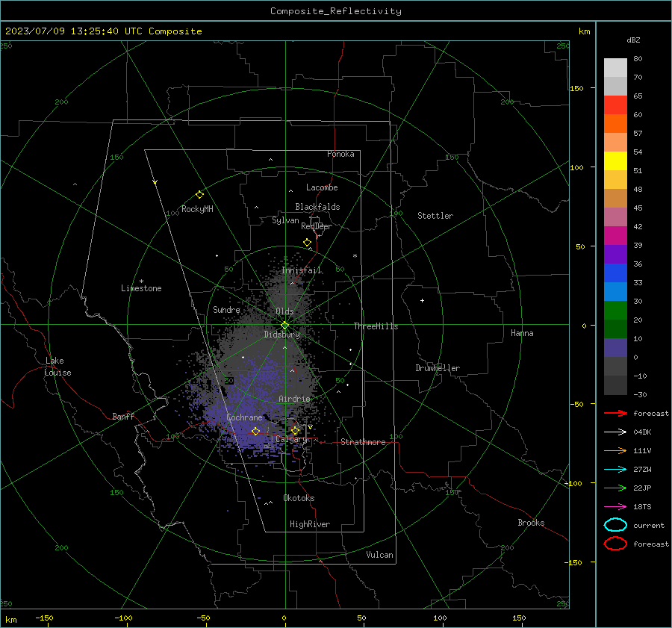Screen dimensions: 672x628
Task: Click the green 22JP arrow icon
Action: [615, 488]
